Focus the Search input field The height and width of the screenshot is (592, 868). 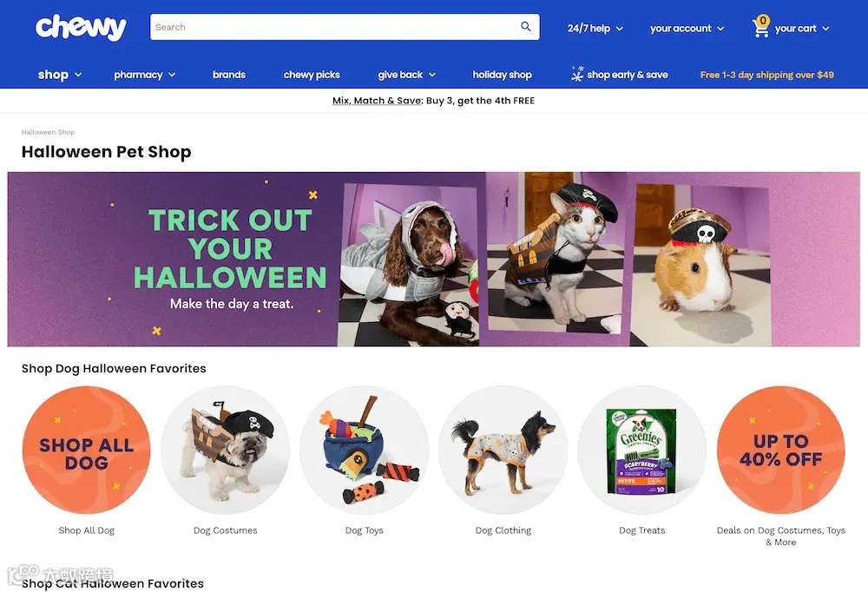click(334, 27)
